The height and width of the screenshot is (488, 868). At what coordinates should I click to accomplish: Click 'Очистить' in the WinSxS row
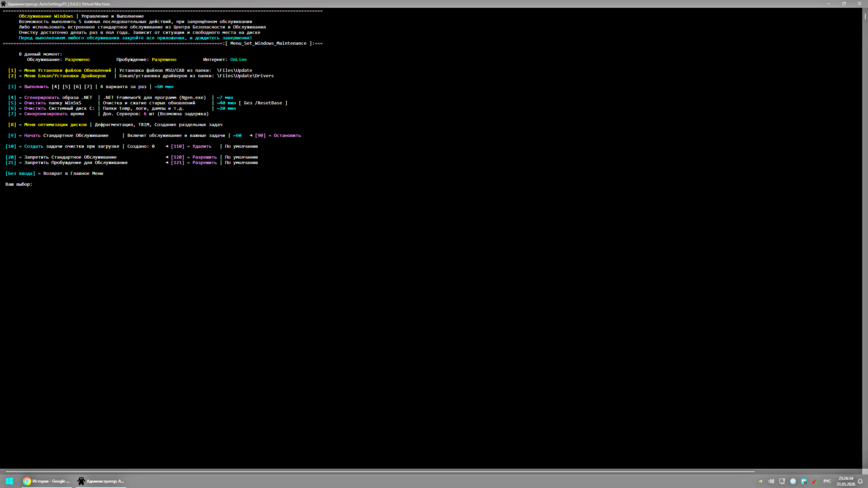35,103
